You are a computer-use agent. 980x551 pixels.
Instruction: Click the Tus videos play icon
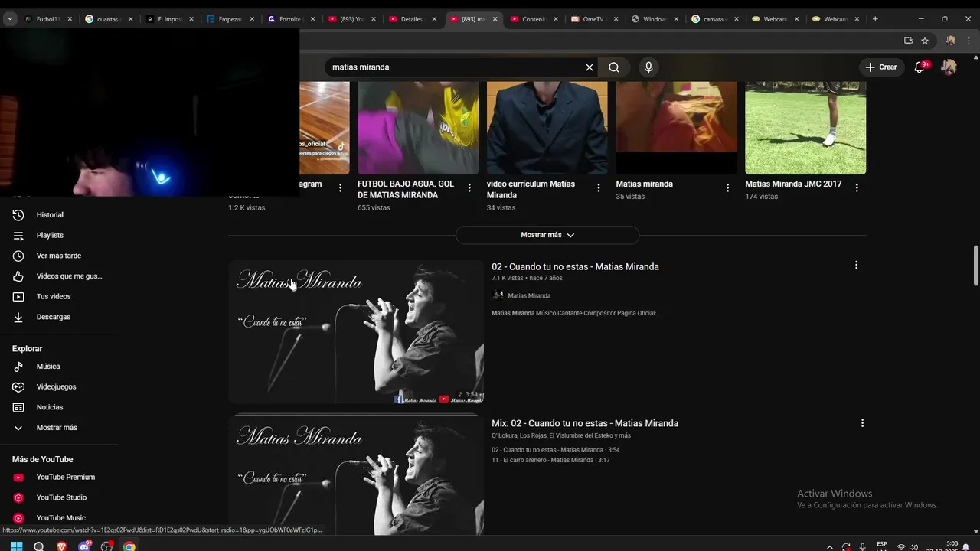click(18, 297)
